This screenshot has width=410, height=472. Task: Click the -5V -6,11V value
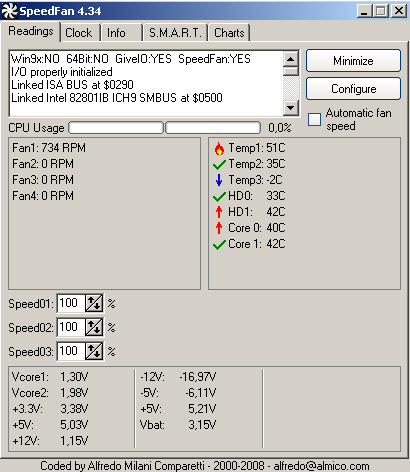tap(201, 393)
